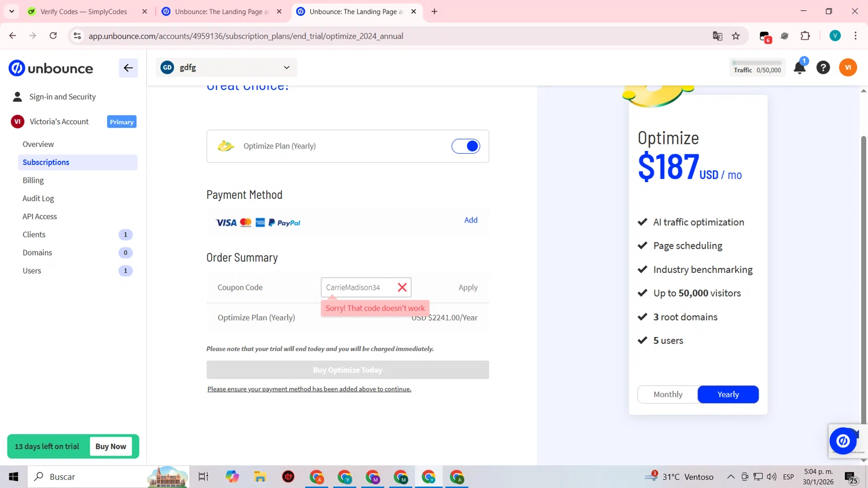Click translate page icon in address bar
This screenshot has height=488, width=868.
click(x=718, y=36)
